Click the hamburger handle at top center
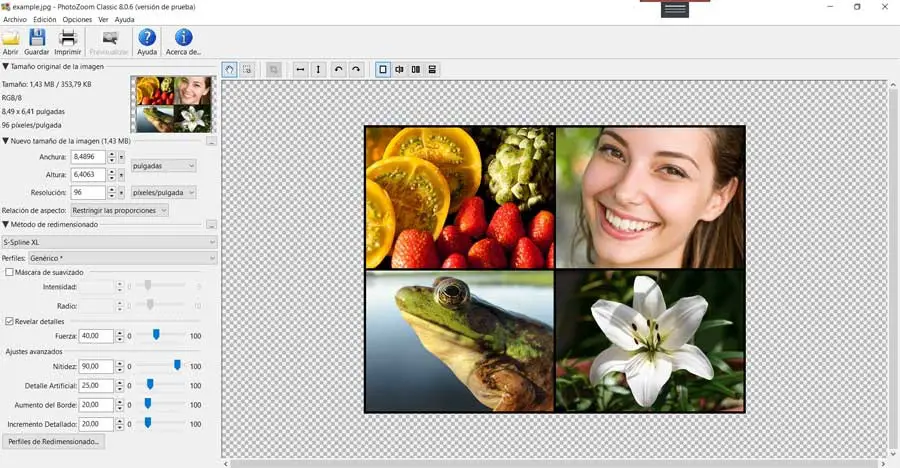 pos(674,9)
